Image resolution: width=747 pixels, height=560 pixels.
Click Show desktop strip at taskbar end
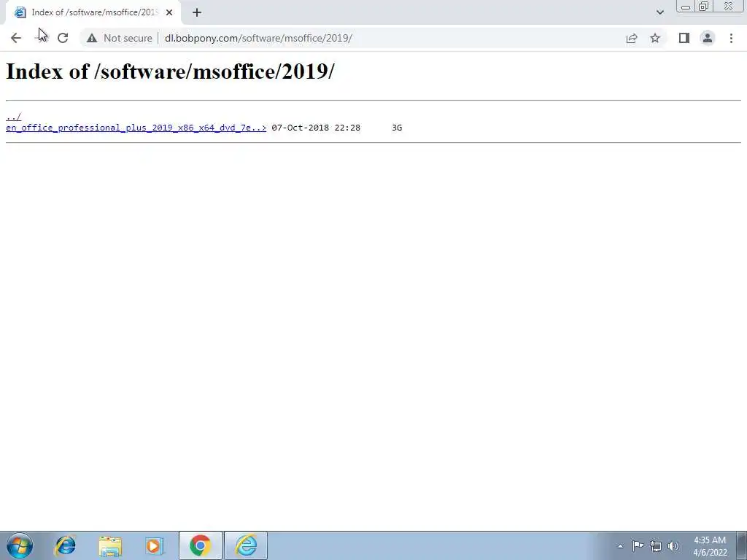[x=742, y=545]
